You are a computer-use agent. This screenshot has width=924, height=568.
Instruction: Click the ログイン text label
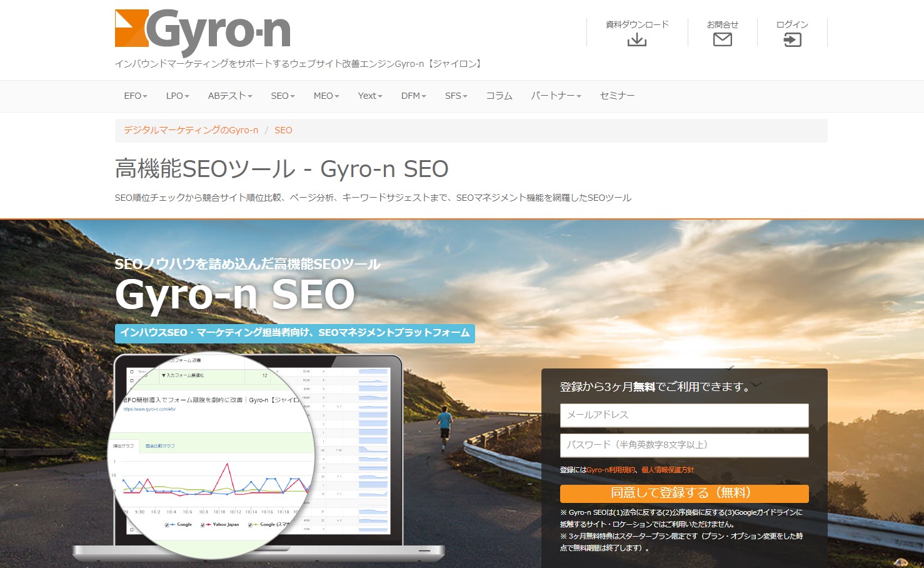(x=792, y=24)
